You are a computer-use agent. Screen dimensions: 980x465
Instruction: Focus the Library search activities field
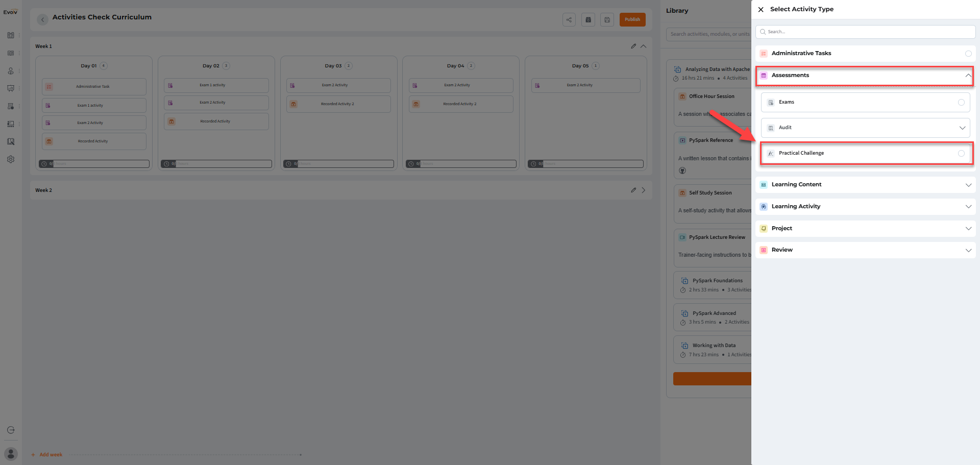pos(709,34)
